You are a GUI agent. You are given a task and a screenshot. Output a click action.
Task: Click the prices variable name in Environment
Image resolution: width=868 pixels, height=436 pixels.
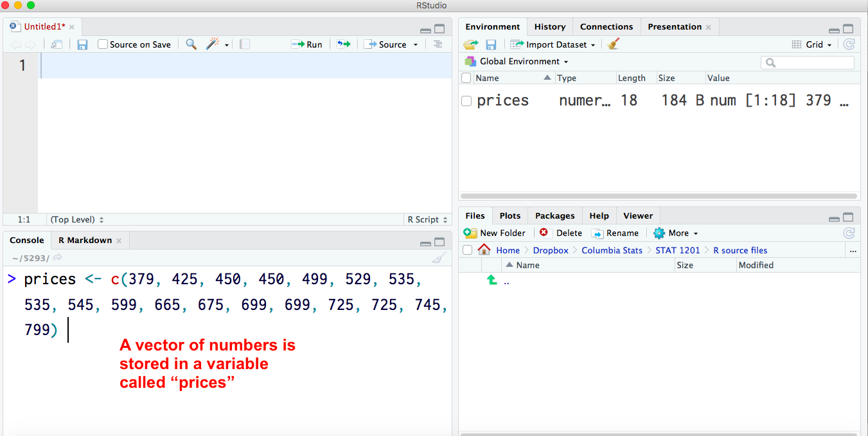pyautogui.click(x=502, y=100)
